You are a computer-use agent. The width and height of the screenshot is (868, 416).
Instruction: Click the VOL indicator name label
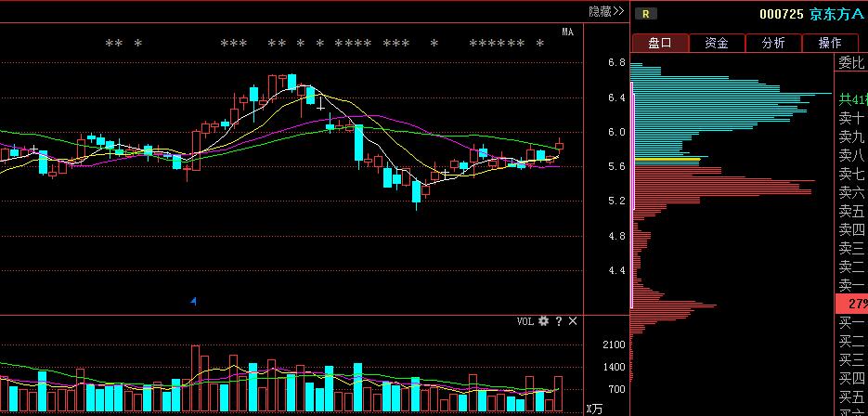[x=525, y=321]
